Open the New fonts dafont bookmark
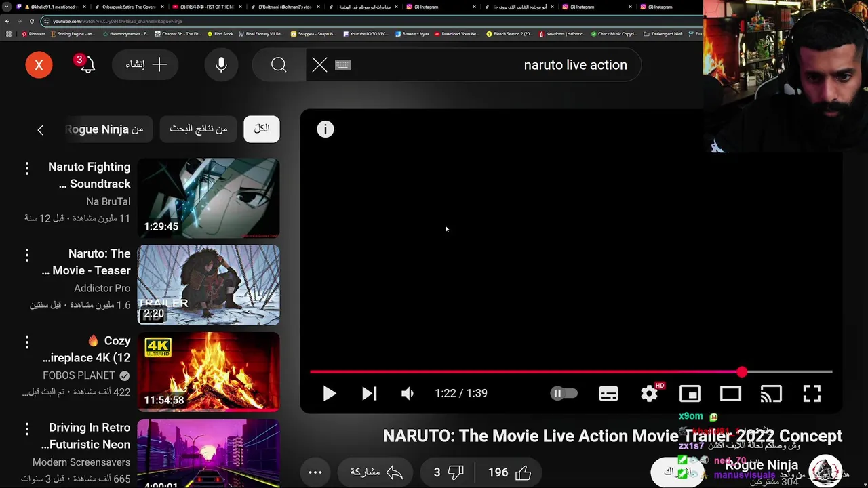The height and width of the screenshot is (488, 868). [x=561, y=34]
